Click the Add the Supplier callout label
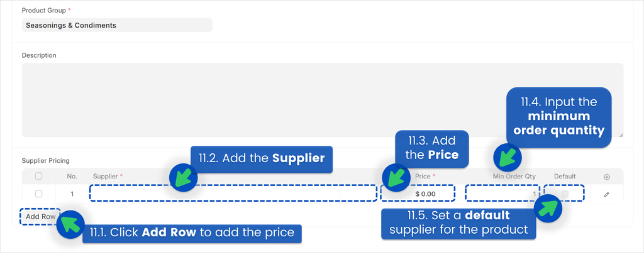Viewport: 644px width, 257px height. [x=262, y=159]
